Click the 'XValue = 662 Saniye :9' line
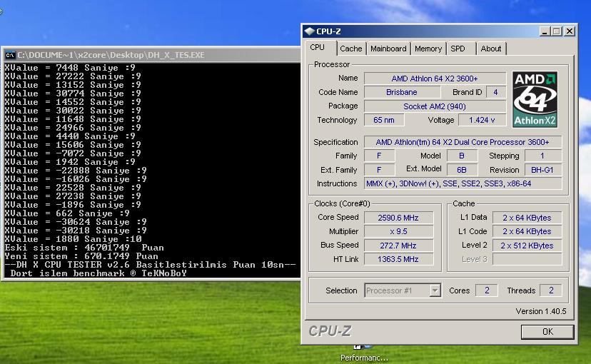Screen dimensions: 591x364 tap(66, 213)
